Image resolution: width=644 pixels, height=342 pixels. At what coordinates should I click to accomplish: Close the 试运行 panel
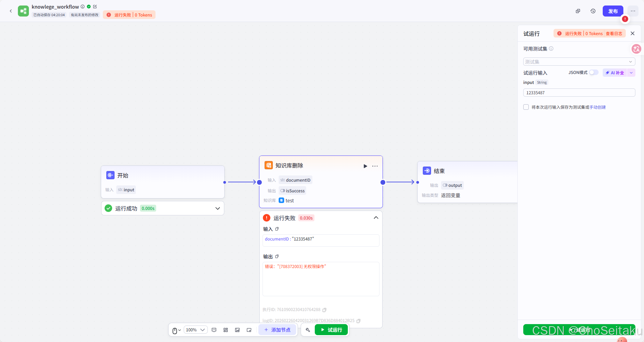[632, 33]
